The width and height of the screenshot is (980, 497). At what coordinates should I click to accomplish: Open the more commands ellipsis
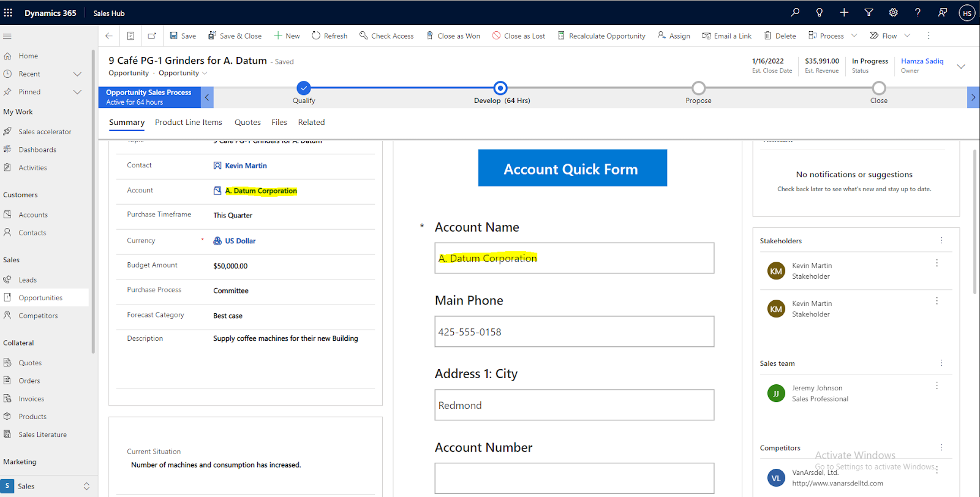point(929,36)
